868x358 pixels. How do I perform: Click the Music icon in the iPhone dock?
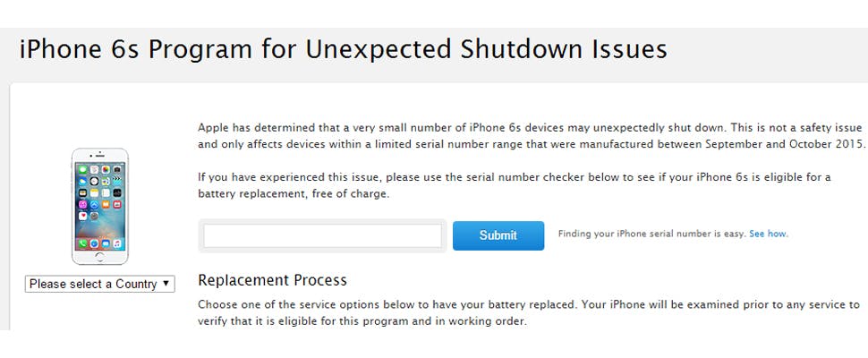(116, 243)
